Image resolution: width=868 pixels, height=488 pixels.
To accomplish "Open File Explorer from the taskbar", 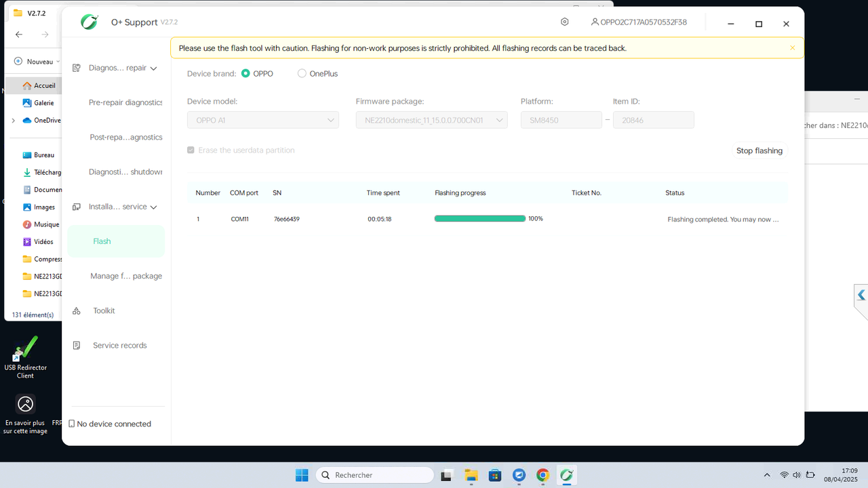I will [471, 475].
